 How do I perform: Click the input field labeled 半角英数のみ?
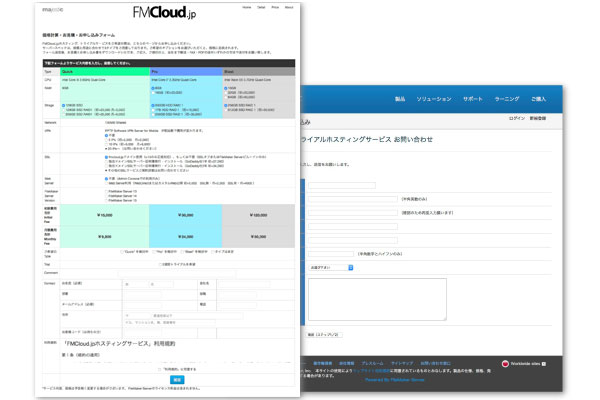pos(353,199)
